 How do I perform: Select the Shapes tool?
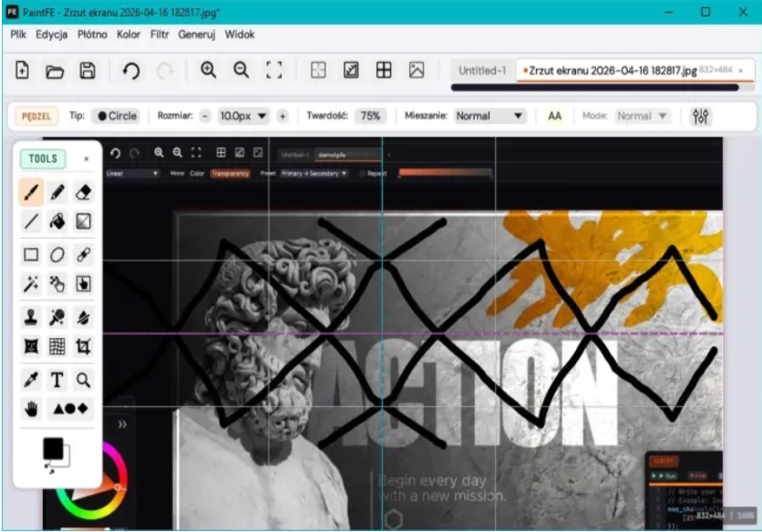pyautogui.click(x=70, y=409)
